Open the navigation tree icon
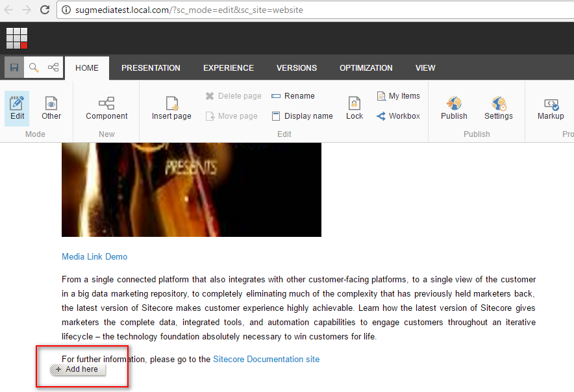 coord(53,67)
